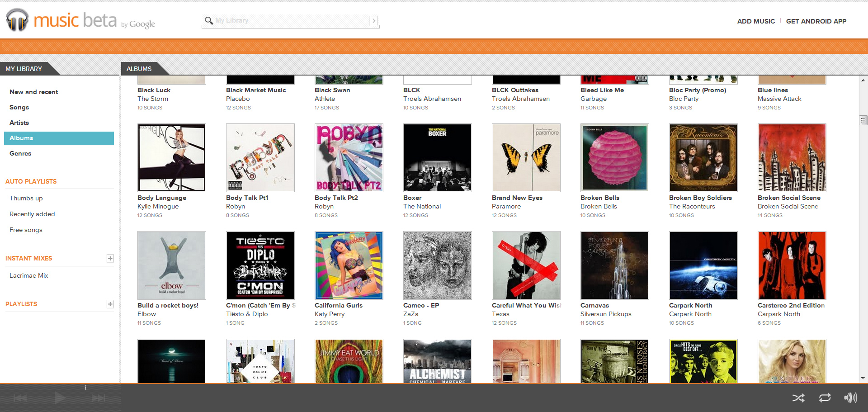Click the scrollbar down arrow

tap(863, 378)
